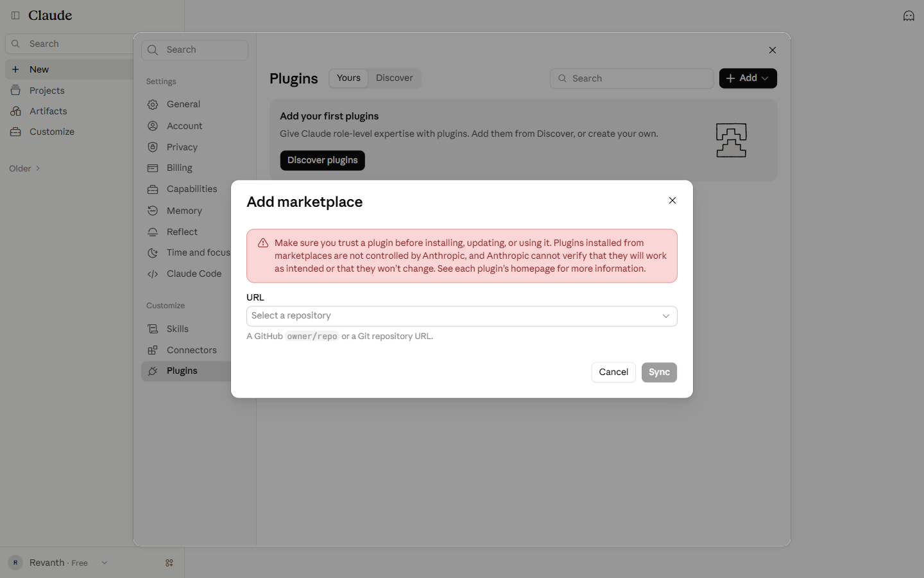Click the General gear icon in settings
Viewport: 924px width, 578px height.
point(153,104)
